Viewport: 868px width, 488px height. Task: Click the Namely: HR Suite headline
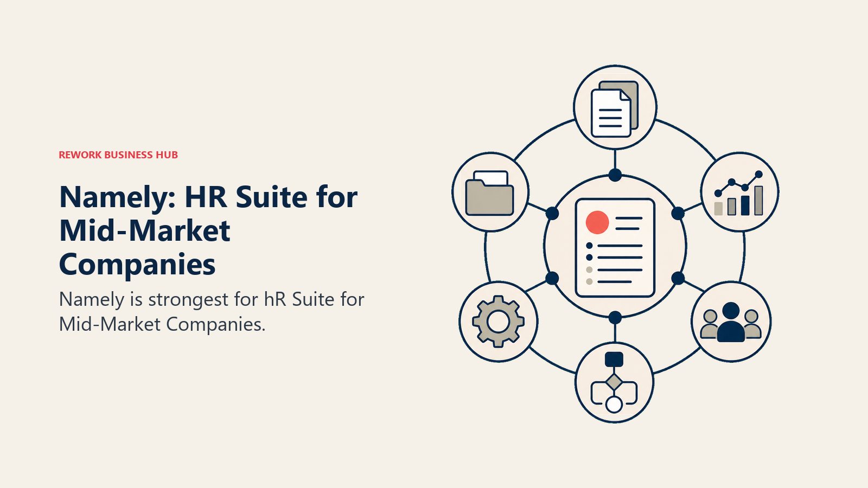click(x=208, y=230)
